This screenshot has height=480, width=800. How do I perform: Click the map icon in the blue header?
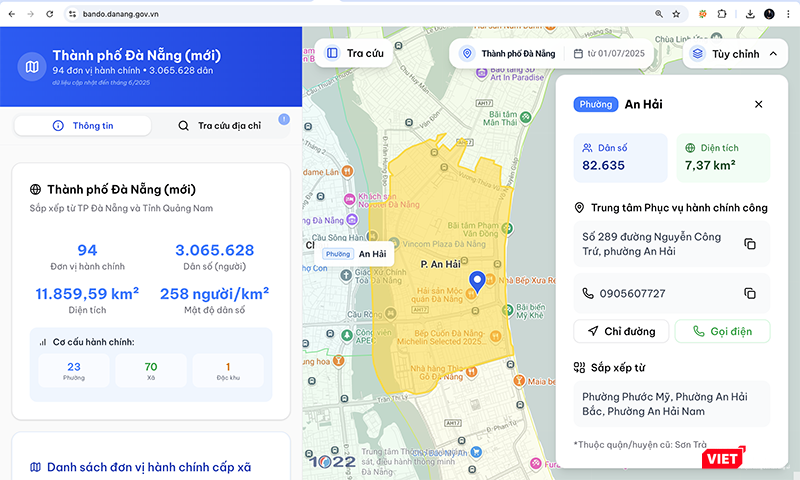pyautogui.click(x=33, y=67)
